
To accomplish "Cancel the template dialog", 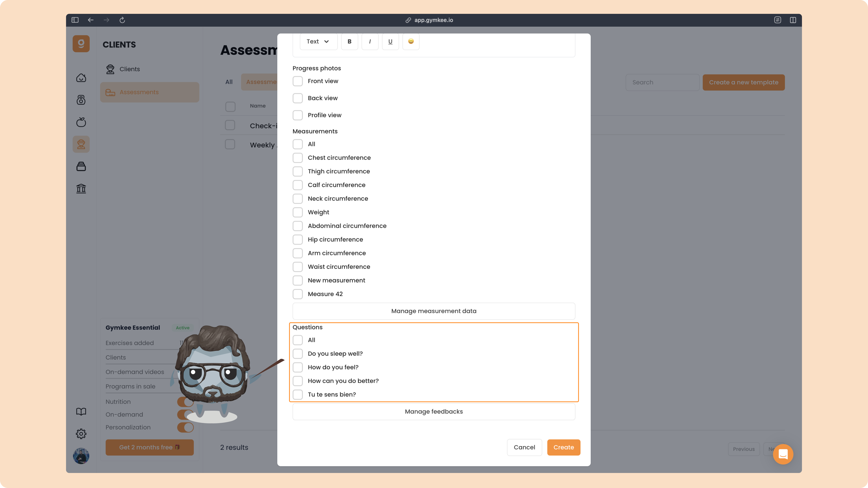I will click(x=524, y=447).
